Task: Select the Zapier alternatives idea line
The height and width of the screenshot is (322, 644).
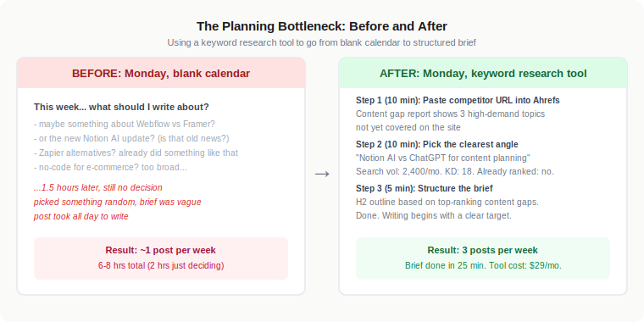Action: [x=136, y=153]
